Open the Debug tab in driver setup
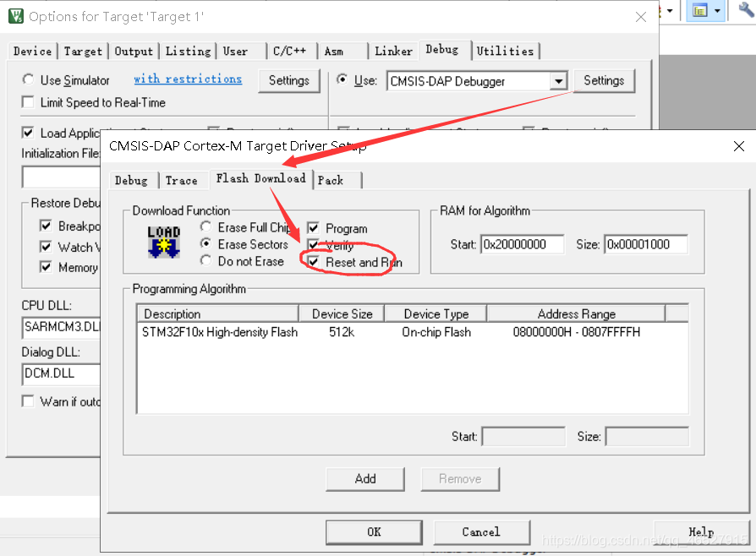This screenshot has height=556, width=756. 131,180
